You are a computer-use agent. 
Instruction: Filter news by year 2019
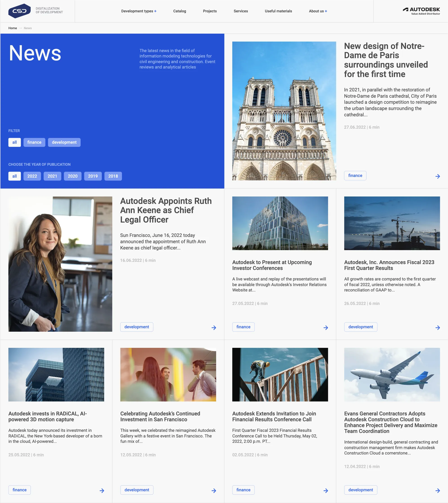[x=93, y=176]
